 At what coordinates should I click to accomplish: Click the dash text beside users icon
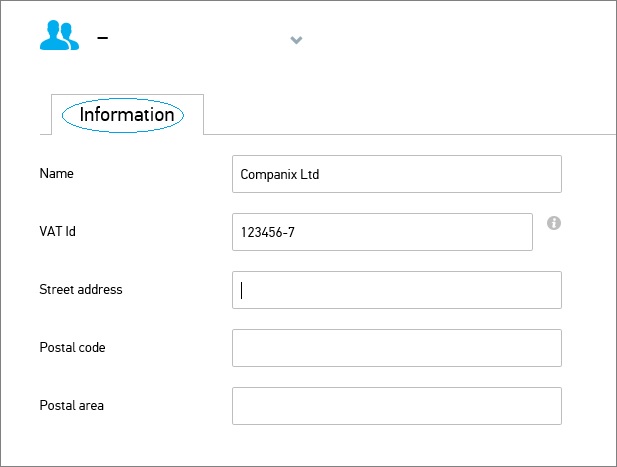pos(103,38)
